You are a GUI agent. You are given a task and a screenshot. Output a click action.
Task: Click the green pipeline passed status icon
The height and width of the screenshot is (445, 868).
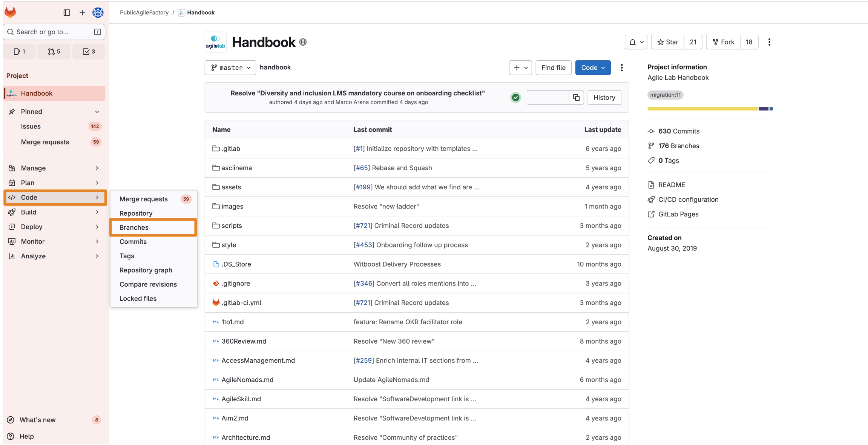[x=515, y=98]
